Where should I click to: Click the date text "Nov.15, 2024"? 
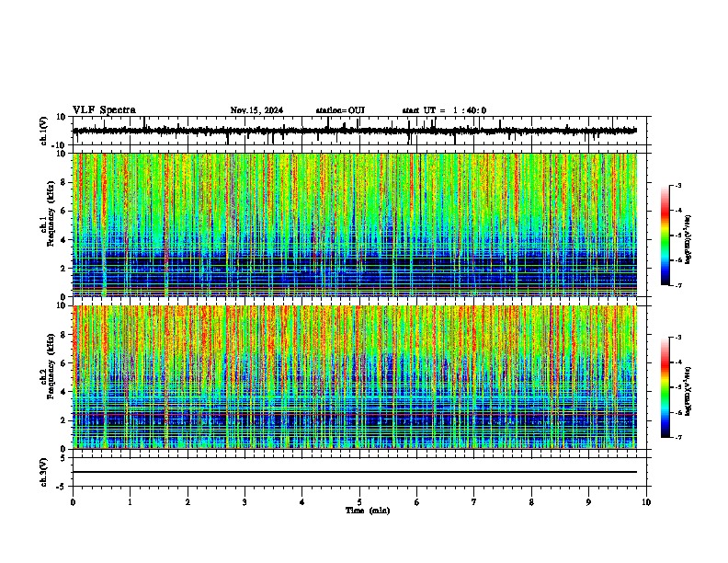256,110
